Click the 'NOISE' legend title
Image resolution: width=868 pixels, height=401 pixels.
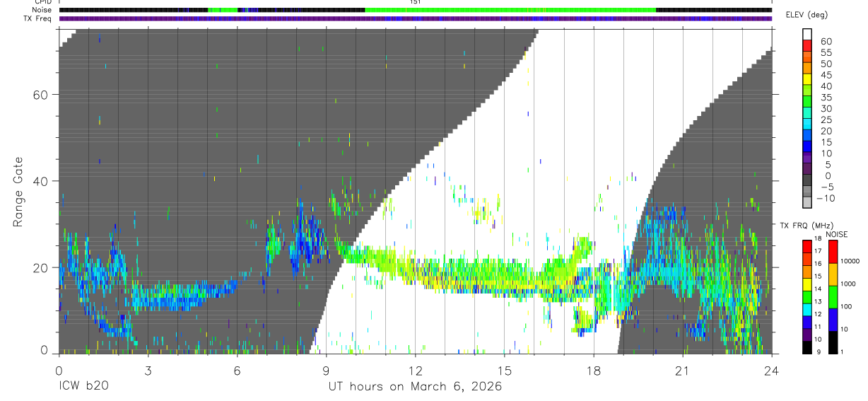pyautogui.click(x=838, y=234)
